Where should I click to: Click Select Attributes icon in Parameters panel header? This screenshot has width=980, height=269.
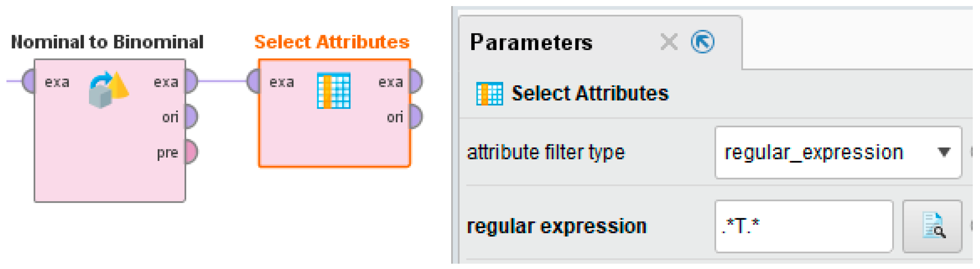(x=489, y=93)
